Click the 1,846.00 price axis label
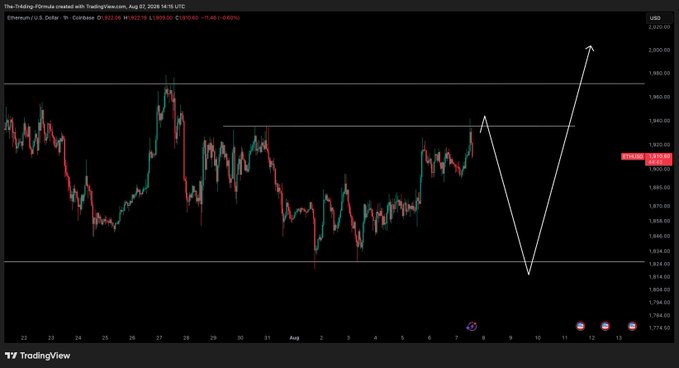Viewport: 679px width, 368px height. point(659,236)
